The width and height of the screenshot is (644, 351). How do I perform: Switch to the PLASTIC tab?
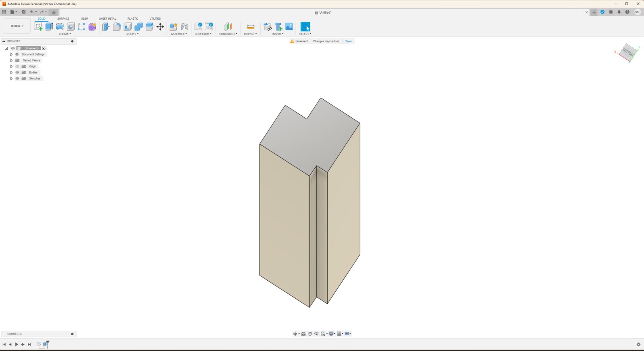pyautogui.click(x=133, y=18)
